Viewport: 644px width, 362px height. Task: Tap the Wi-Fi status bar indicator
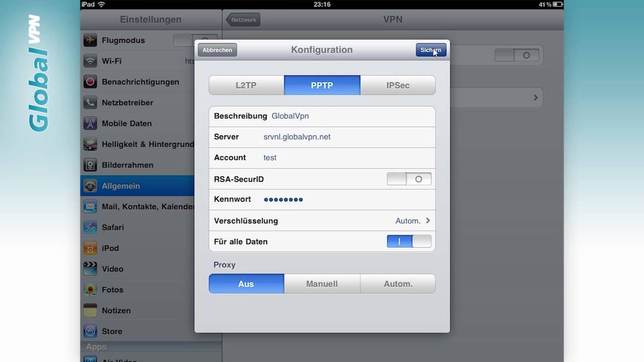(102, 4)
